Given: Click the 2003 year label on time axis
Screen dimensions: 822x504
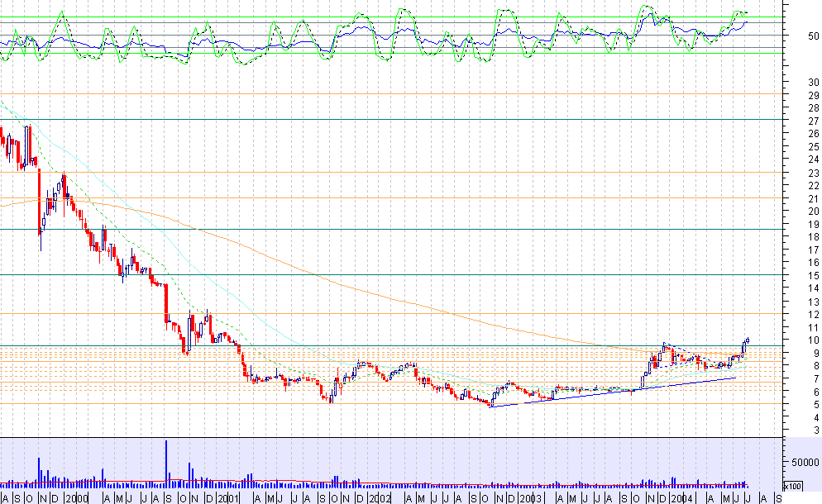Looking at the screenshot, I should [x=531, y=498].
